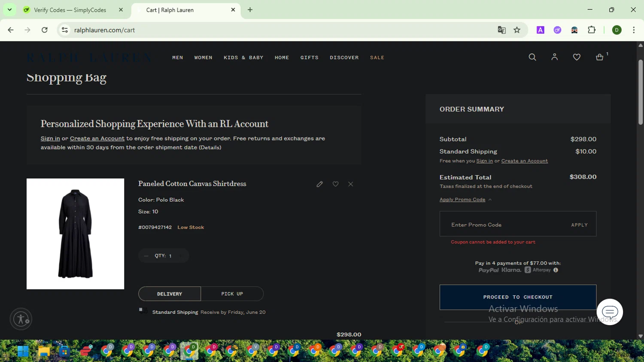Open File Explorer from the taskbar
This screenshot has width=644, height=362.
click(44, 351)
